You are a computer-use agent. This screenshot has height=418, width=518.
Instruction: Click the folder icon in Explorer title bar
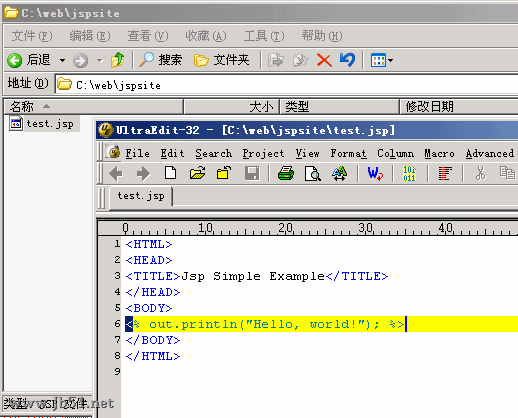coord(11,13)
